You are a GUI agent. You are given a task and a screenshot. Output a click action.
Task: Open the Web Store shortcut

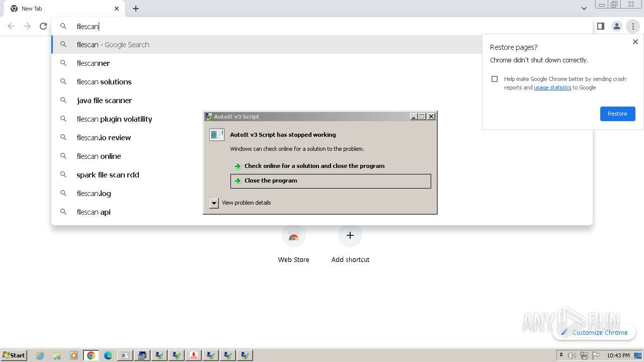coord(294,244)
